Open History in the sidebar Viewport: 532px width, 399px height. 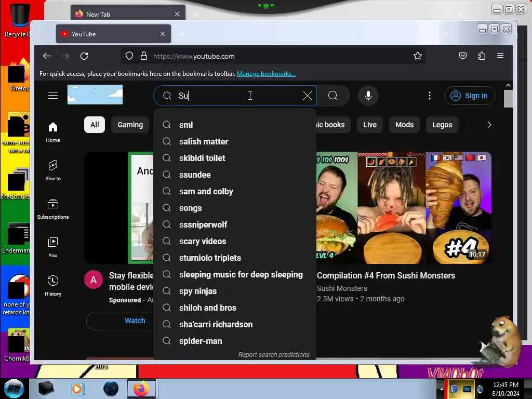[53, 286]
